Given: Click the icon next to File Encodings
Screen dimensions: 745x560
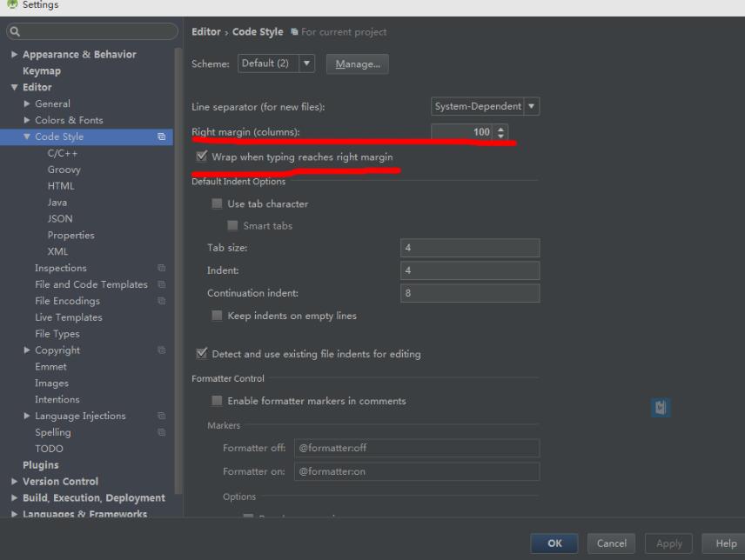Looking at the screenshot, I should click(x=159, y=301).
